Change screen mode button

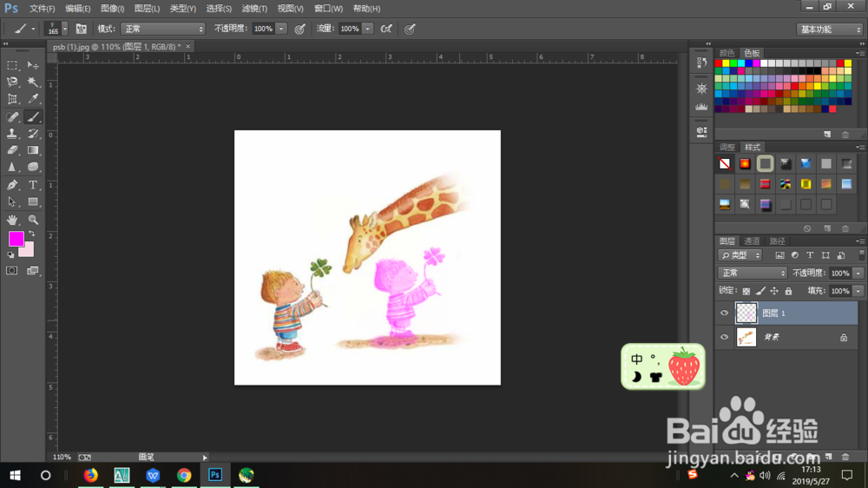pos(33,271)
